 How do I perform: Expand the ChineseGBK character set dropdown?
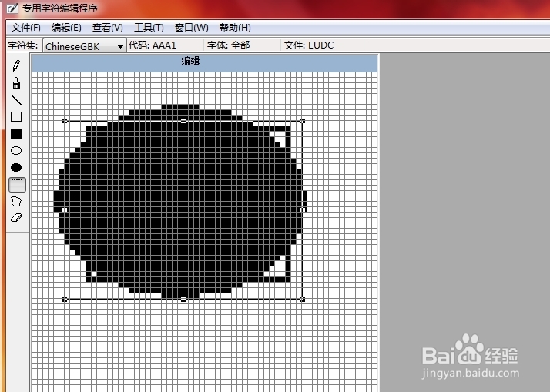pos(120,46)
